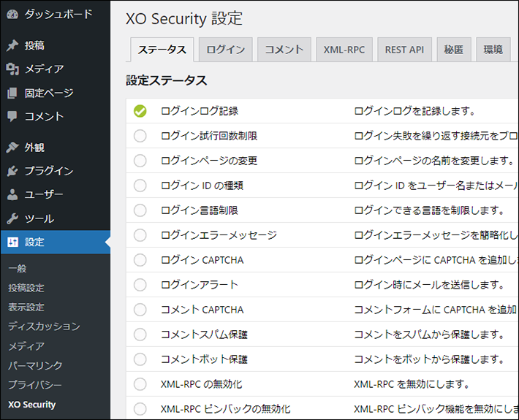Switch to the ログイン tab
The height and width of the screenshot is (420, 519).
coord(225,50)
